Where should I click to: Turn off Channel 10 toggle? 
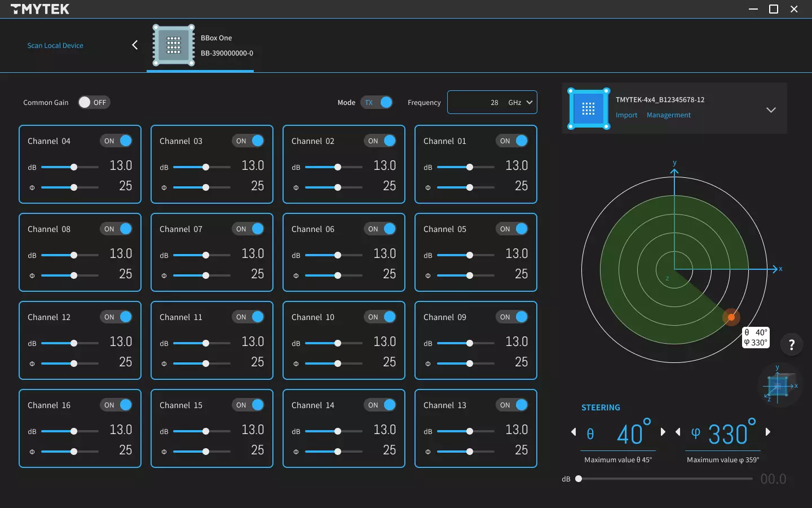(x=381, y=317)
